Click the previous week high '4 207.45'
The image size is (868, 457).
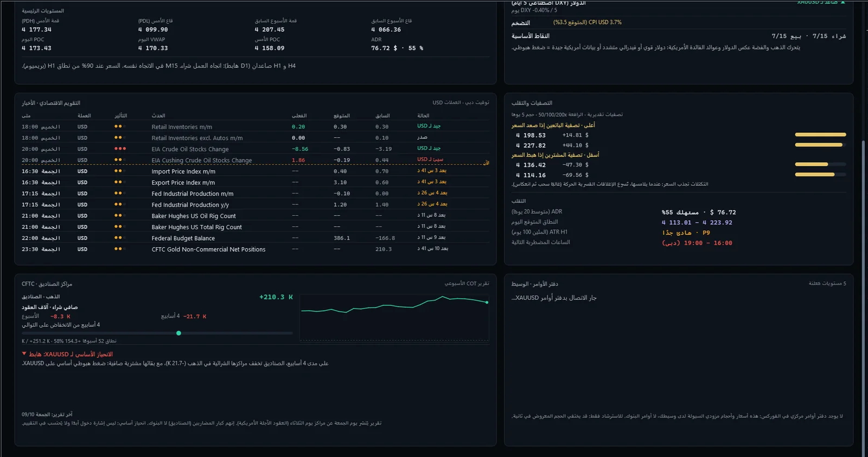click(x=270, y=30)
